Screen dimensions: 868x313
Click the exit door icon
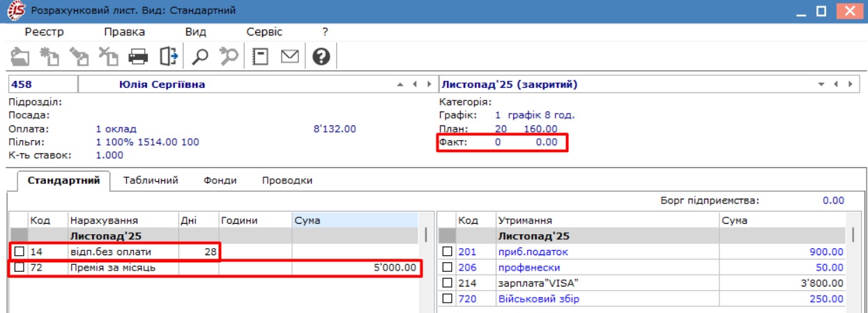[x=169, y=56]
